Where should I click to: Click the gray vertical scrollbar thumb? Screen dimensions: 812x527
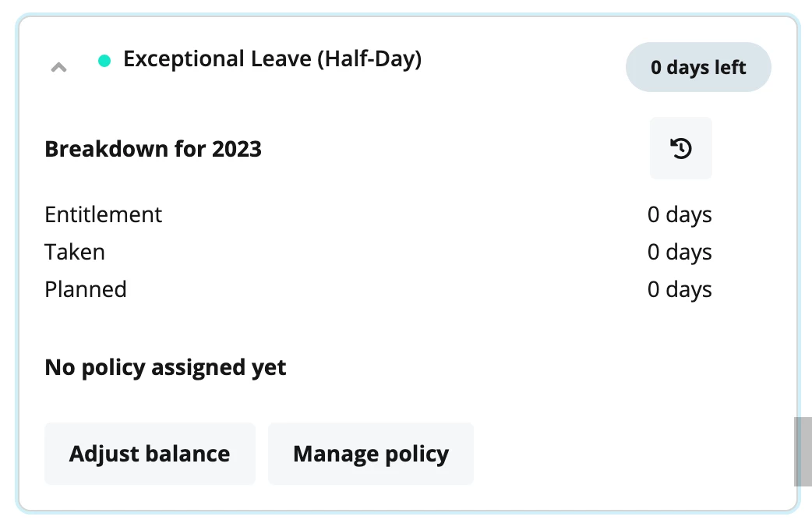pyautogui.click(x=803, y=451)
